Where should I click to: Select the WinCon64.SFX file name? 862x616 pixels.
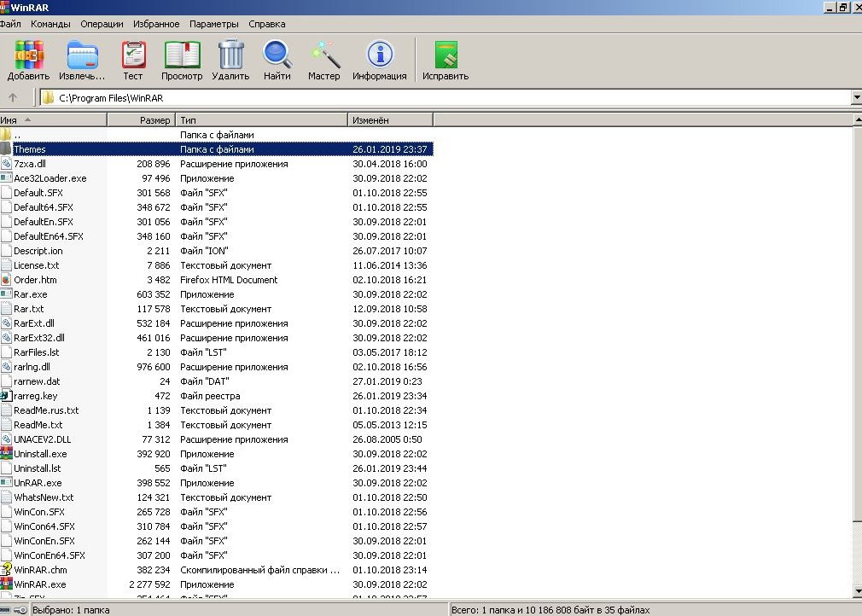44,526
